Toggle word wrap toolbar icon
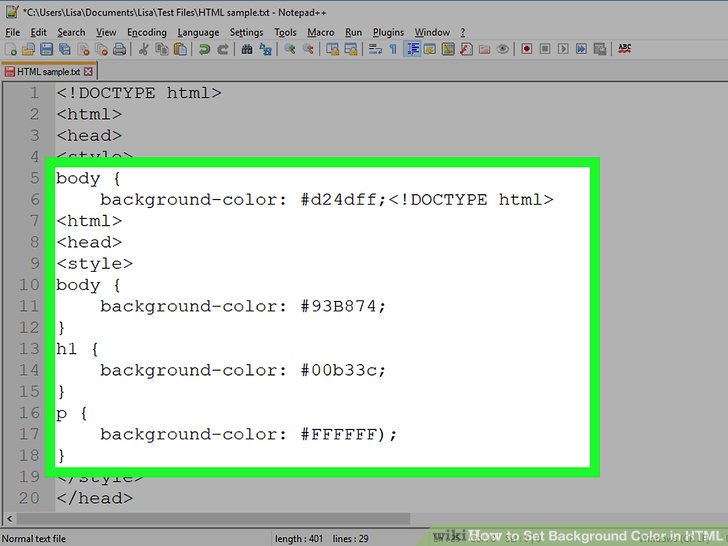This screenshot has height=546, width=728. 375,49
